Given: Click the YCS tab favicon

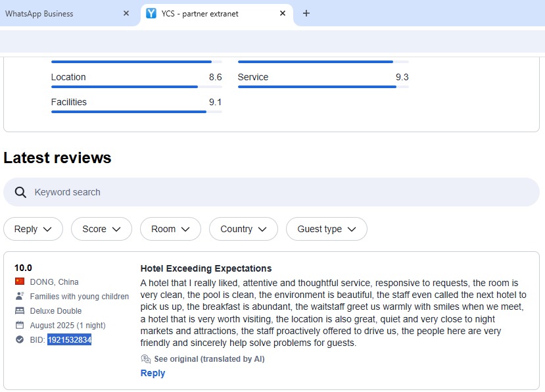Looking at the screenshot, I should [151, 13].
